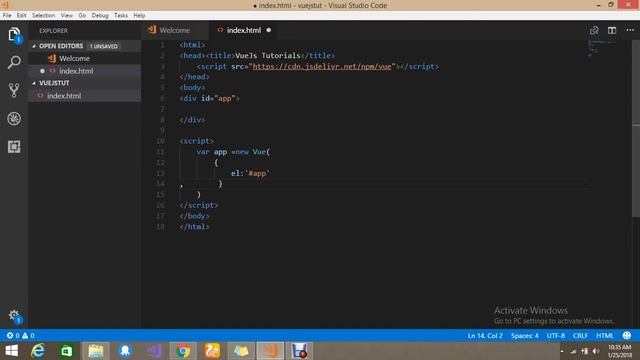Click the volume icon in system tray

596,351
